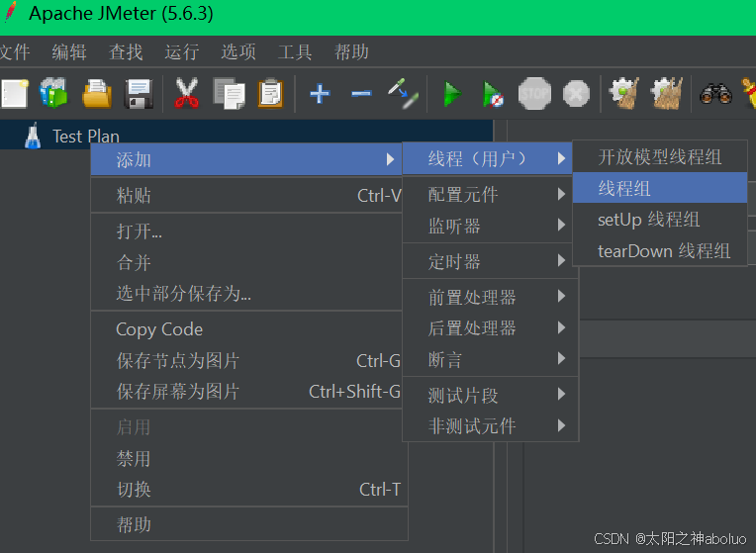The height and width of the screenshot is (553, 756).
Task: Choose setUp 线程组 option
Action: tap(660, 220)
